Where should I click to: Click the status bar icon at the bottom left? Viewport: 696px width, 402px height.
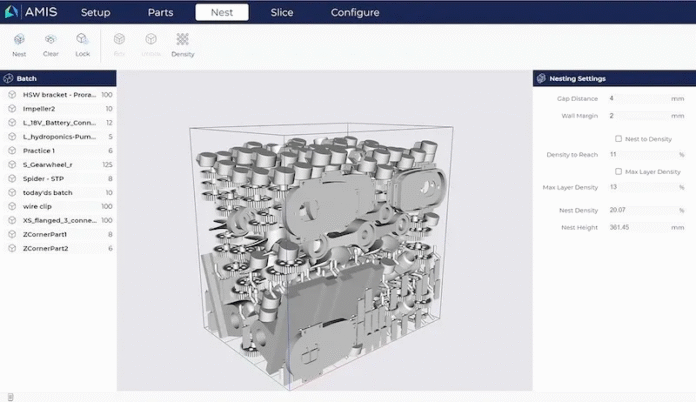click(x=10, y=397)
